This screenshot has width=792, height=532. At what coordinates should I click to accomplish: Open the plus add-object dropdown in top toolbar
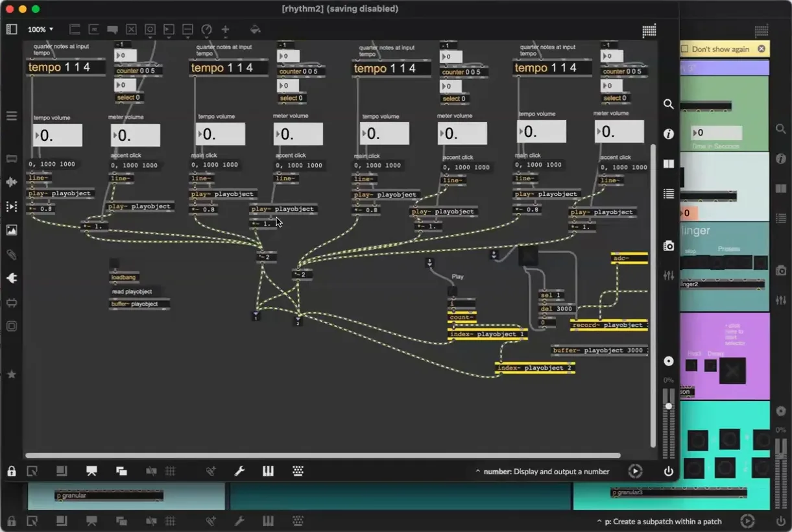coord(225,29)
